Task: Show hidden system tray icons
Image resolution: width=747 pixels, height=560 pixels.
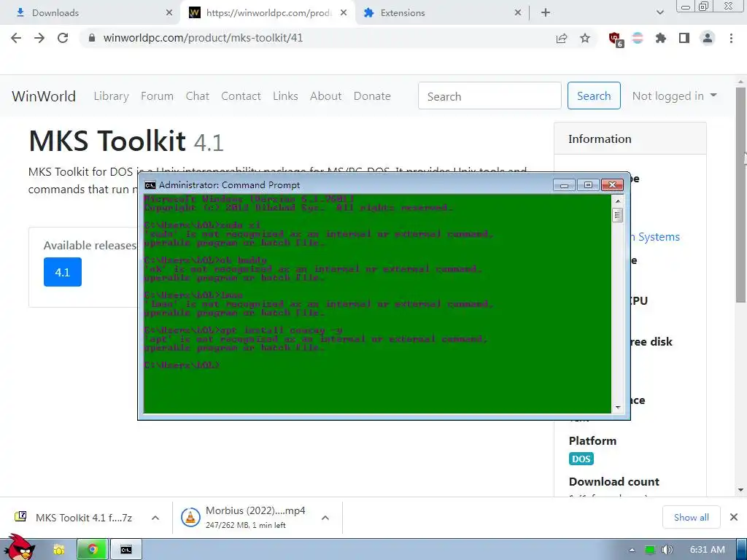Action: pyautogui.click(x=632, y=550)
